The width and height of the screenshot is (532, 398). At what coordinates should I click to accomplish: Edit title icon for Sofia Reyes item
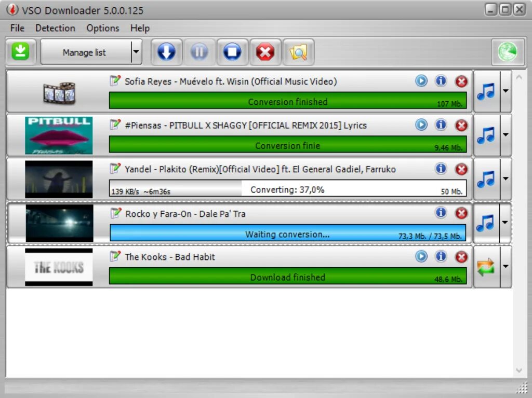tap(115, 80)
